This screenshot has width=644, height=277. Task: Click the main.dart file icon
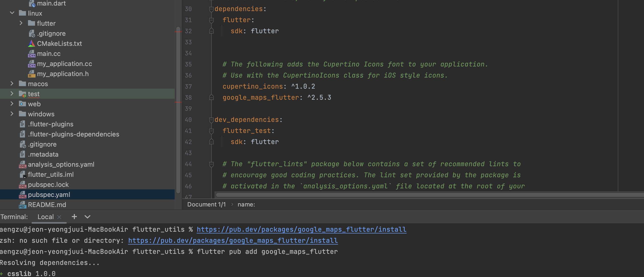[32, 4]
